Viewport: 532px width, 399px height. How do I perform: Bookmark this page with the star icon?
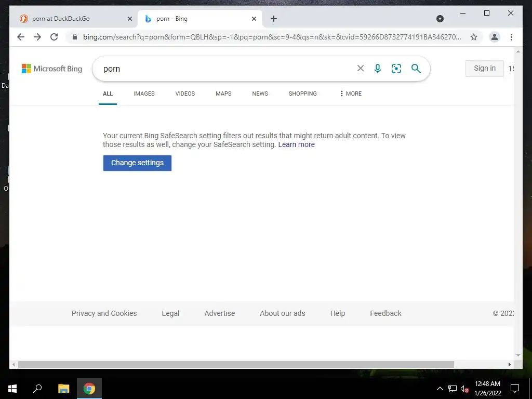coord(474,37)
